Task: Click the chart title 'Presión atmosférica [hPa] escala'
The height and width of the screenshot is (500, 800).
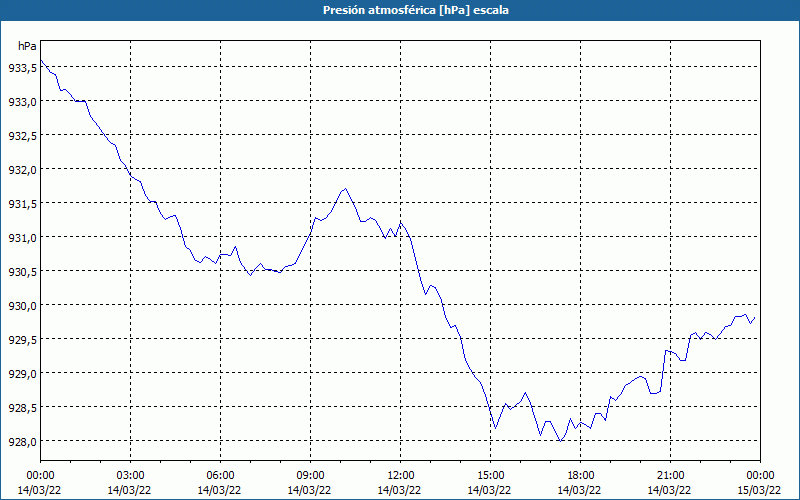Action: (x=415, y=10)
